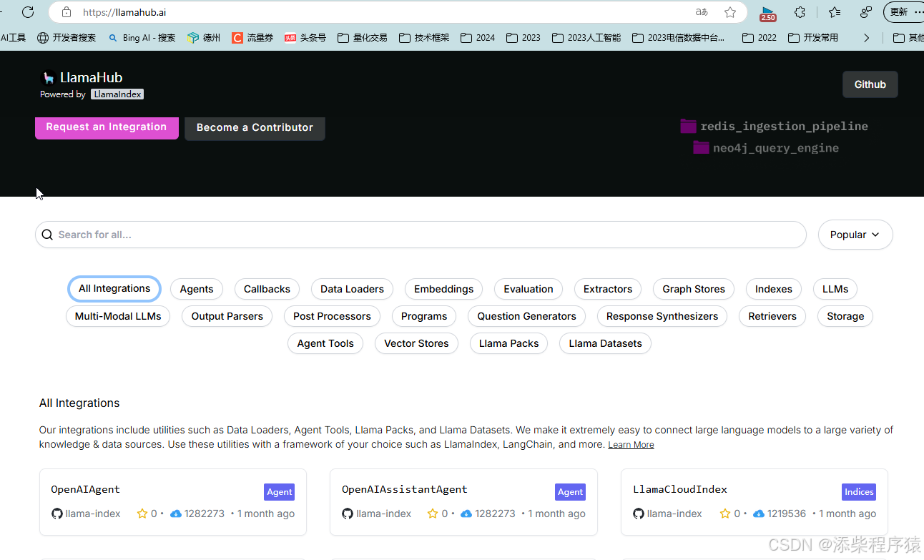Screen dimensions: 924x560
Task: Follow the Learn More link
Action: (631, 445)
